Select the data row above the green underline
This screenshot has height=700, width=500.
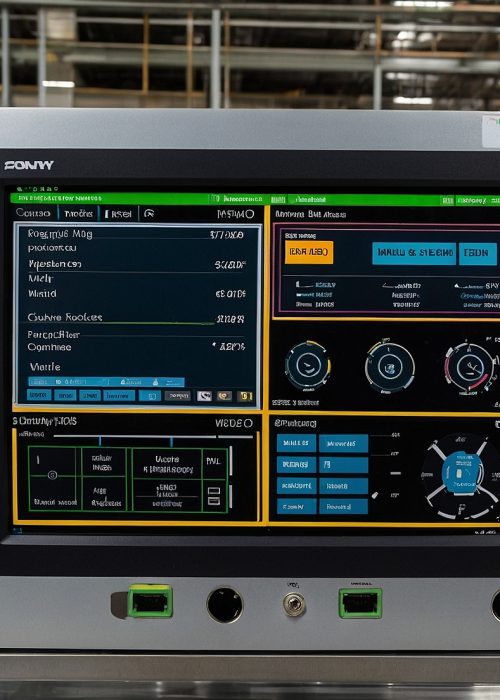(136, 317)
